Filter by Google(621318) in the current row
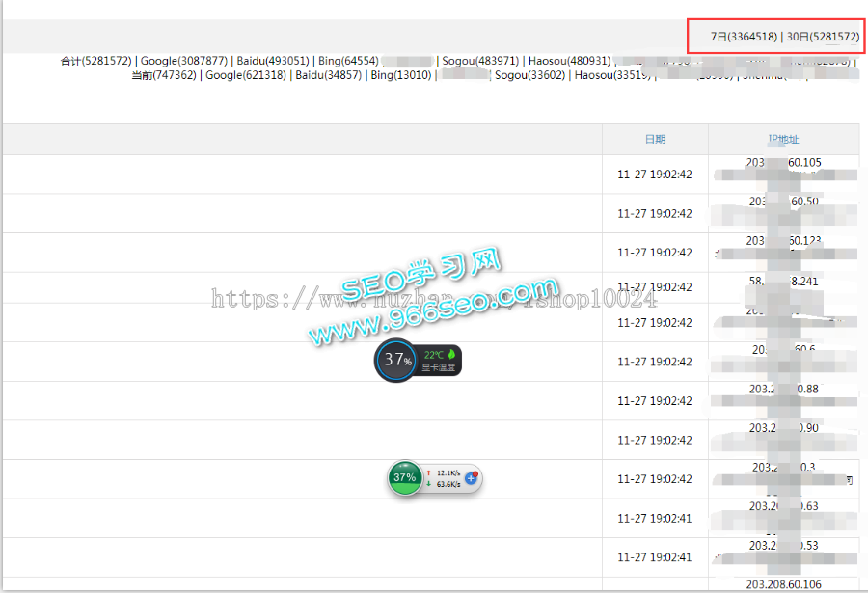868x593 pixels. [x=246, y=75]
